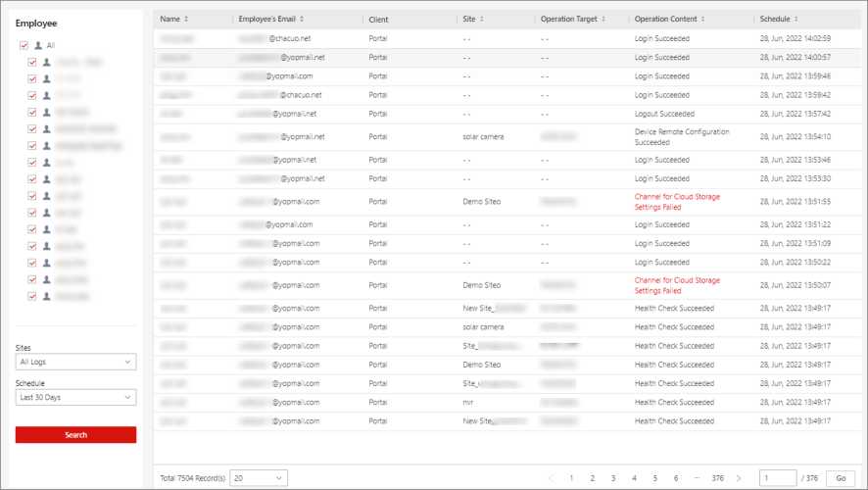Open the Sites All Logs dropdown

click(75, 363)
